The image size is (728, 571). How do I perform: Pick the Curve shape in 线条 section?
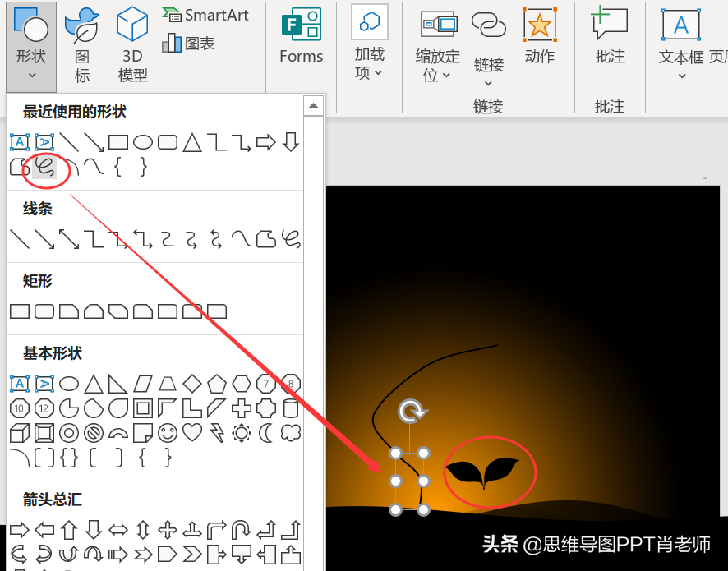coord(242,239)
